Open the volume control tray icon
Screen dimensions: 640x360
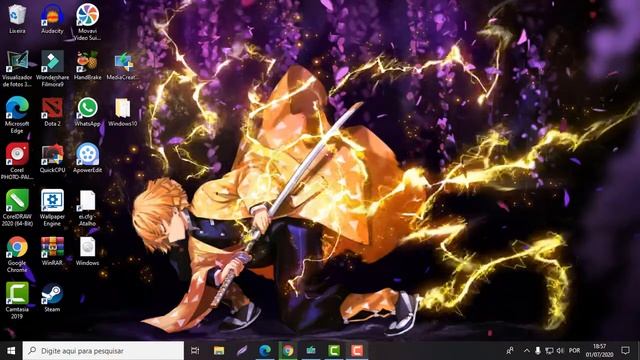coord(560,351)
